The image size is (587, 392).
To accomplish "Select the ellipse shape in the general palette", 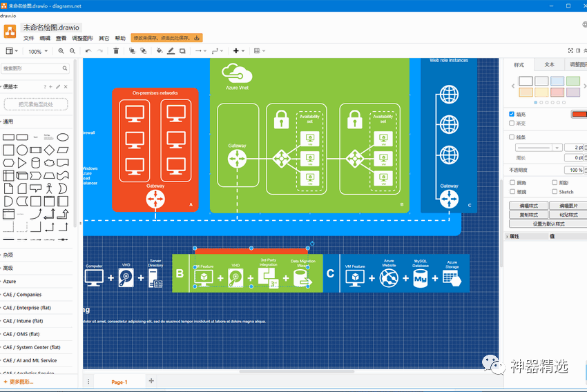I will click(x=63, y=137).
